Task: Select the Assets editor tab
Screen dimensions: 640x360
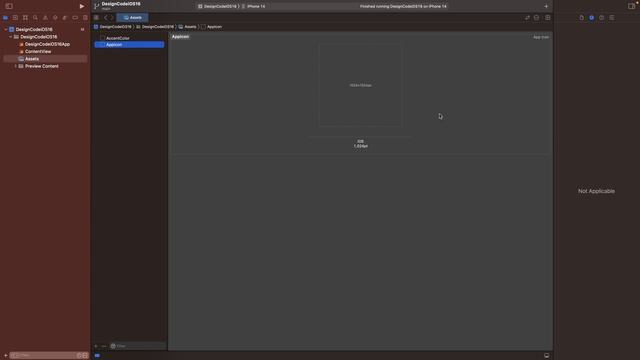Action: pyautogui.click(x=133, y=18)
